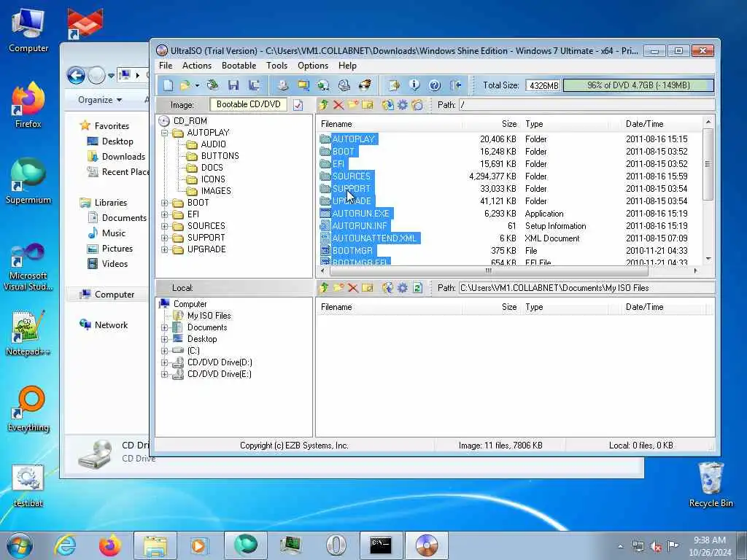Open the Options menu

pos(313,66)
